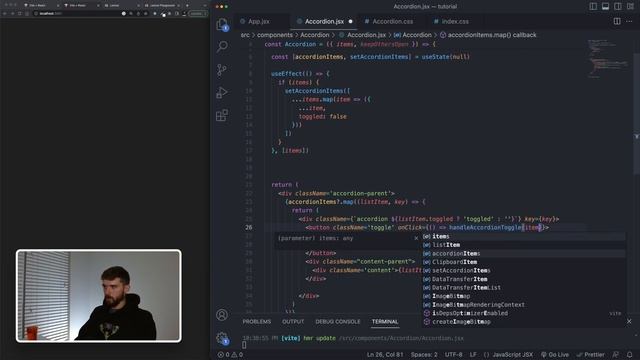This screenshot has height=360, width=640.
Task: Switch to the index.css tab
Action: (455, 21)
